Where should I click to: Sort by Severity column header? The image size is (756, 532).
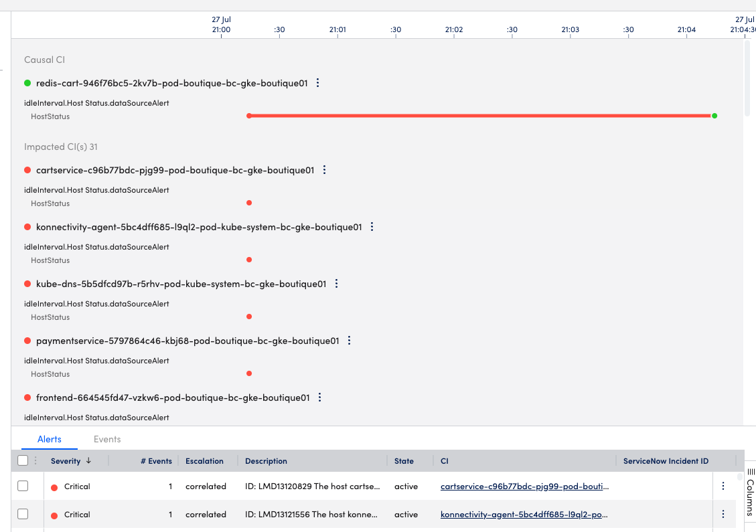point(66,460)
